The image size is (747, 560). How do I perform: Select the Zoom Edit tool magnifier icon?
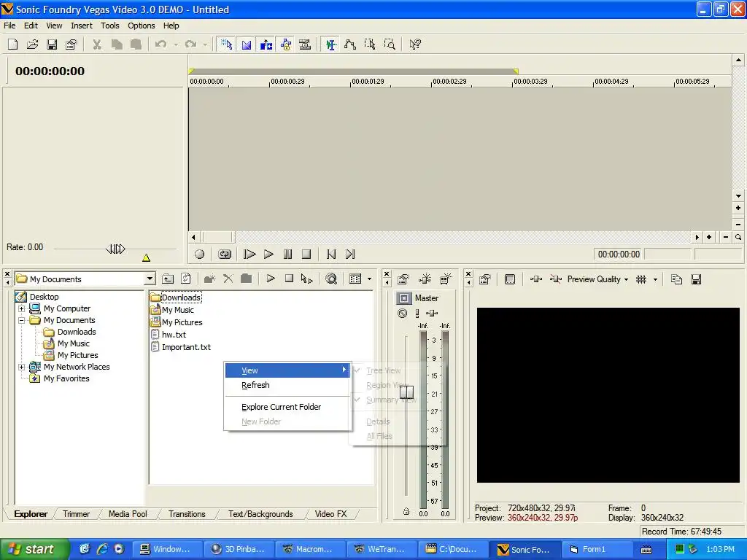[390, 44]
